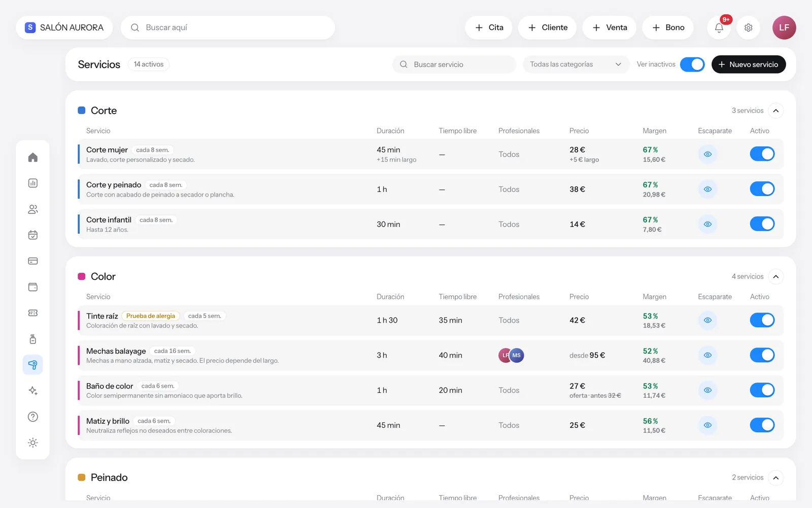812x508 pixels.
Task: Collapse the Peinado category section
Action: tap(775, 478)
